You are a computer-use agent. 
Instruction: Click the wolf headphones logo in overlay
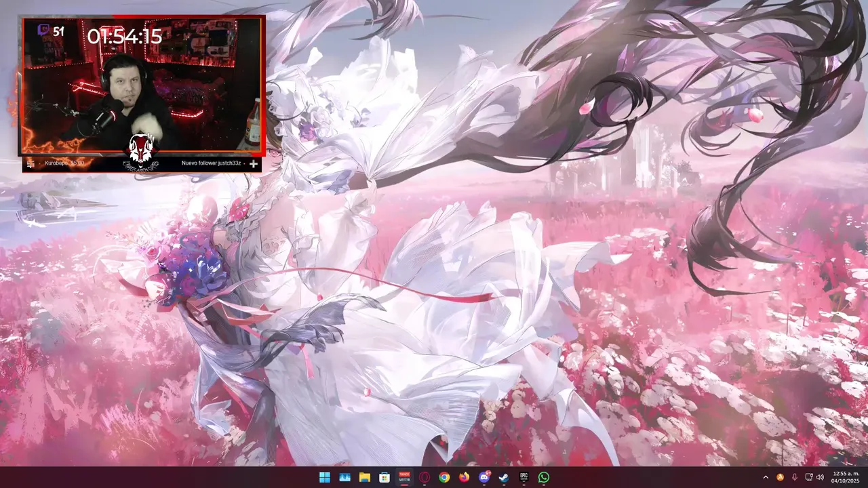[x=142, y=152]
